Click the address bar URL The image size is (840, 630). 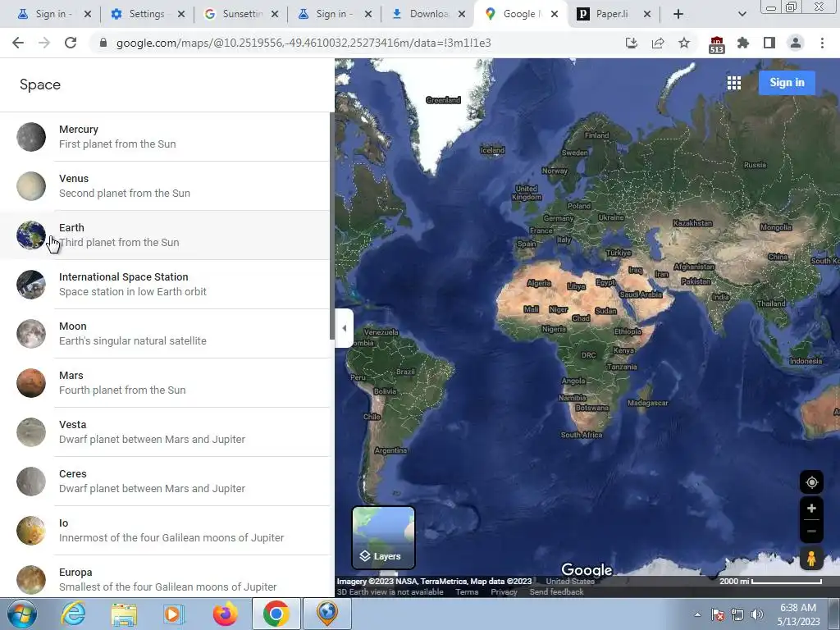pos(304,43)
